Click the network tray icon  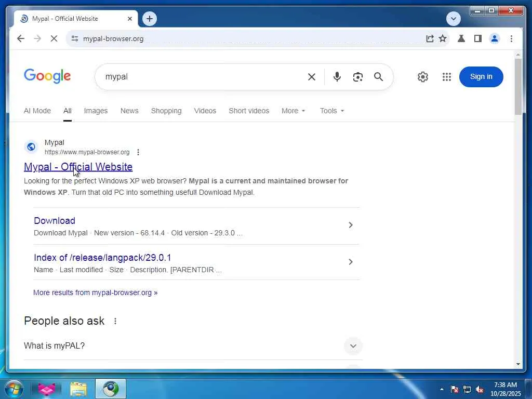pyautogui.click(x=467, y=389)
